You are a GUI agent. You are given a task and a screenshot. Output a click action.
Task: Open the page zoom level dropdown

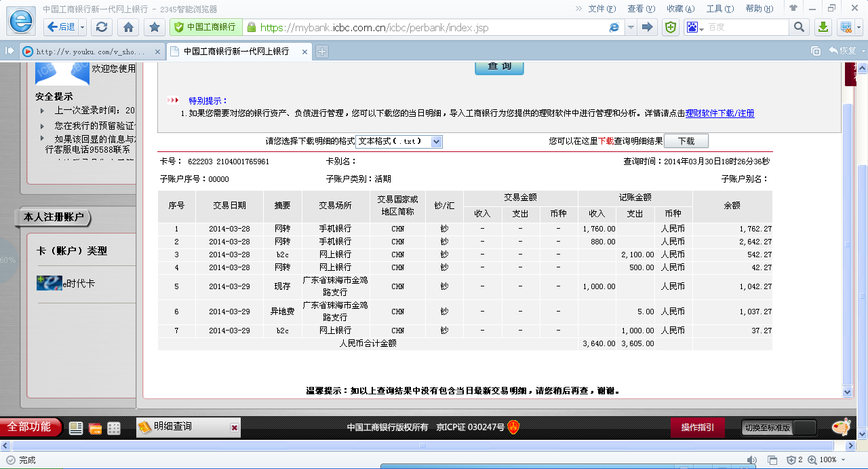(x=844, y=459)
